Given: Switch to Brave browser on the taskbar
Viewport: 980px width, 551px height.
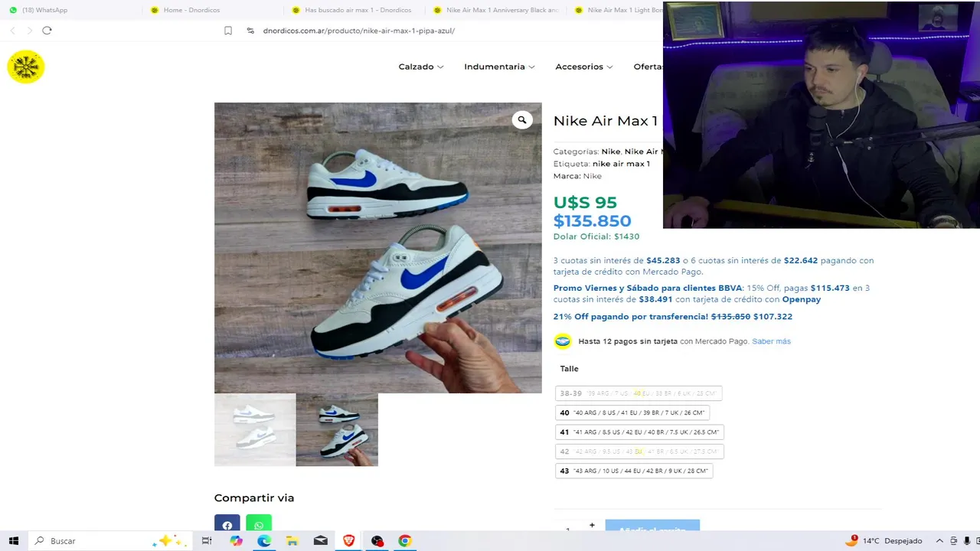Looking at the screenshot, I should click(349, 541).
